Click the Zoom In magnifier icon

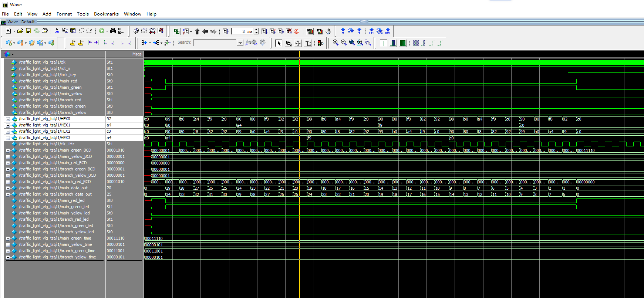(x=336, y=43)
